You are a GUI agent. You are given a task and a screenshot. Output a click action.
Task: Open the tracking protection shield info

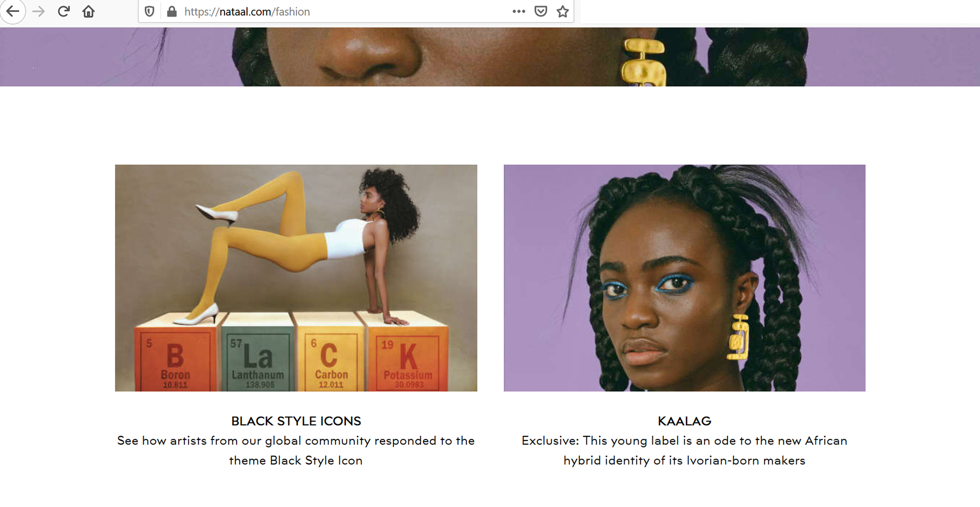click(150, 11)
